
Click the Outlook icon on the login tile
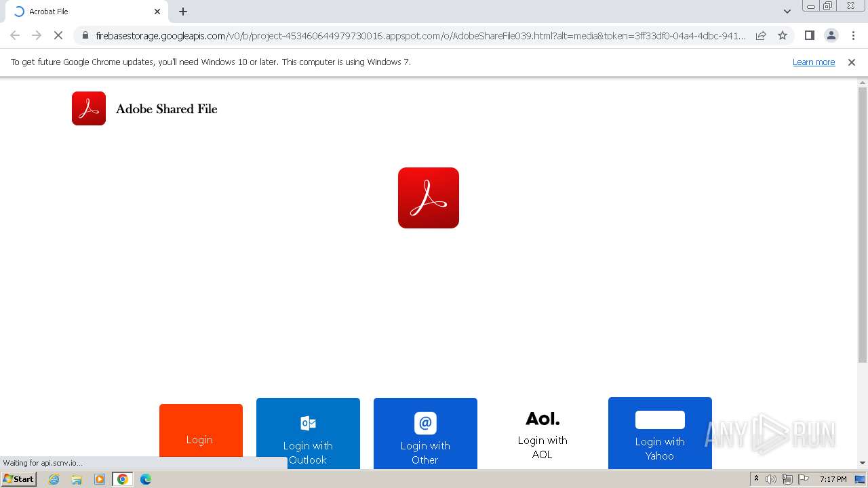tap(308, 423)
